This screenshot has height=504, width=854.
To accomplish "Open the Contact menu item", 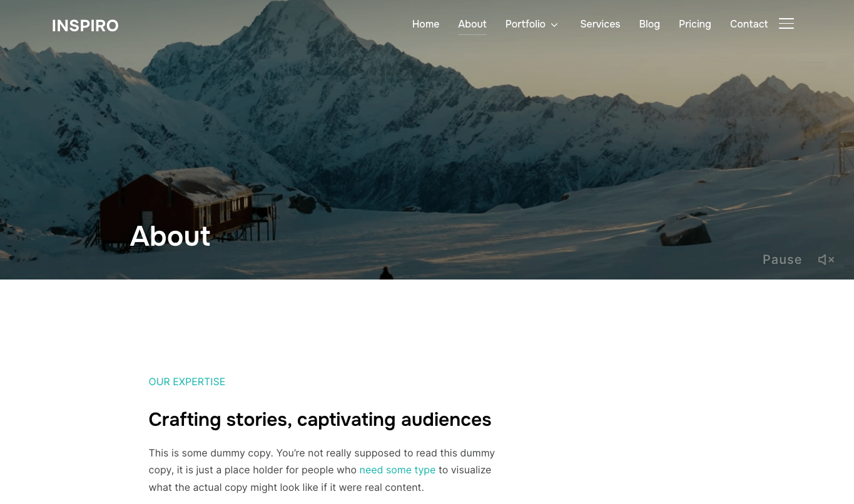I will [749, 24].
